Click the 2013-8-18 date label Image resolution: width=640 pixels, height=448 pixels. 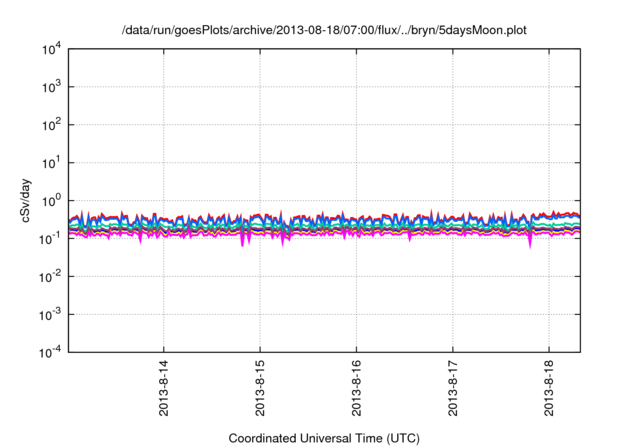[x=549, y=388]
